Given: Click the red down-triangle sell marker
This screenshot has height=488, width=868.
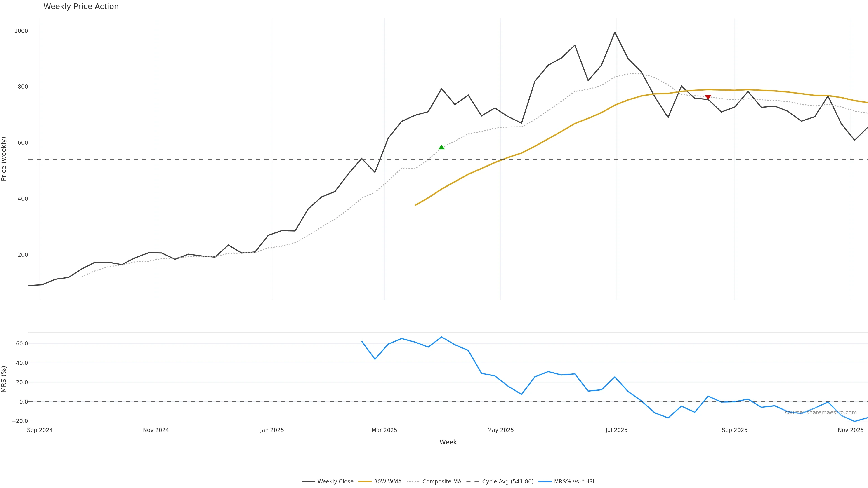Looking at the screenshot, I should [x=708, y=97].
